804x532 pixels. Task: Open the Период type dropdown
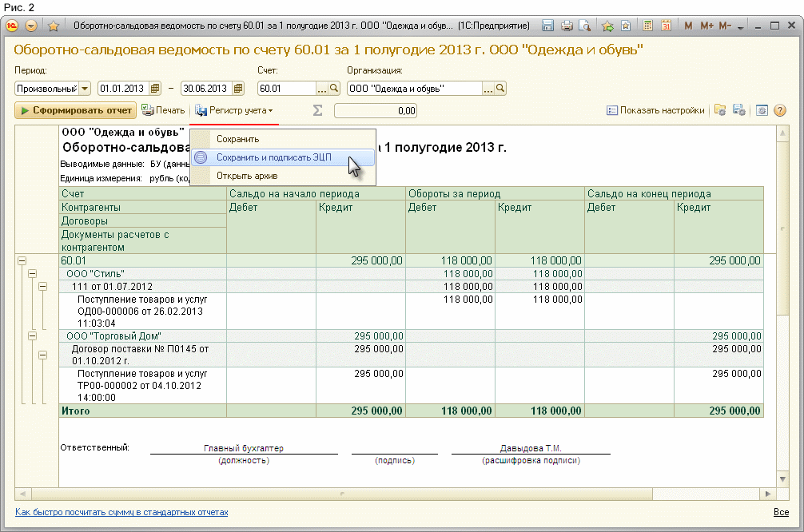[x=85, y=89]
